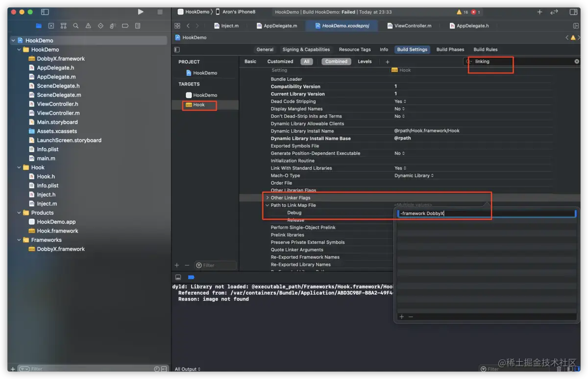Hide the project and targets list
This screenshot has width=588, height=379.
[177, 49]
